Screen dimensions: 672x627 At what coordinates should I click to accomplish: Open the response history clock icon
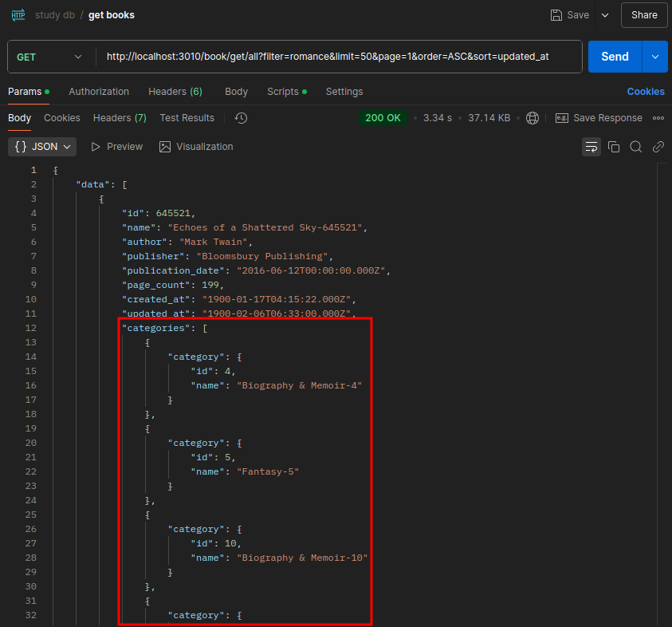point(241,118)
